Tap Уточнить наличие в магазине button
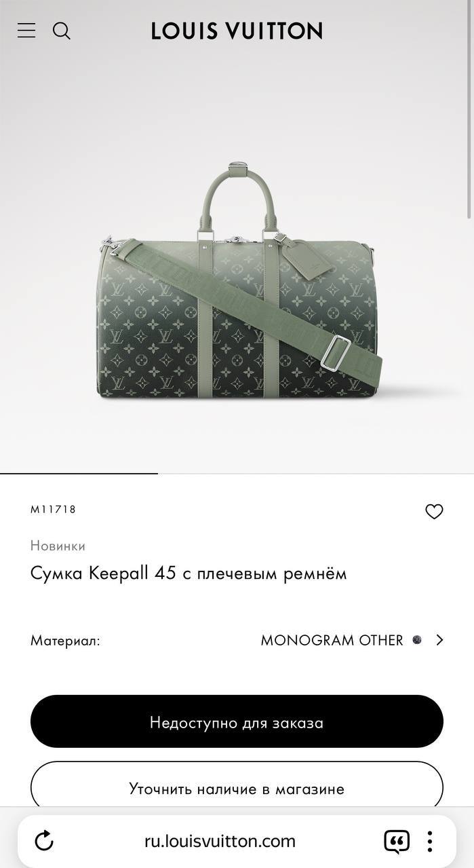This screenshot has width=474, height=868. [237, 789]
